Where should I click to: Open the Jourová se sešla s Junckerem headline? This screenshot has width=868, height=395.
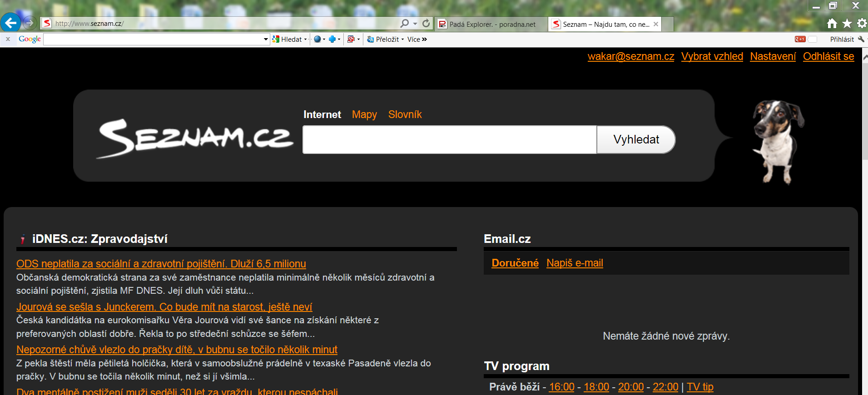pos(164,307)
